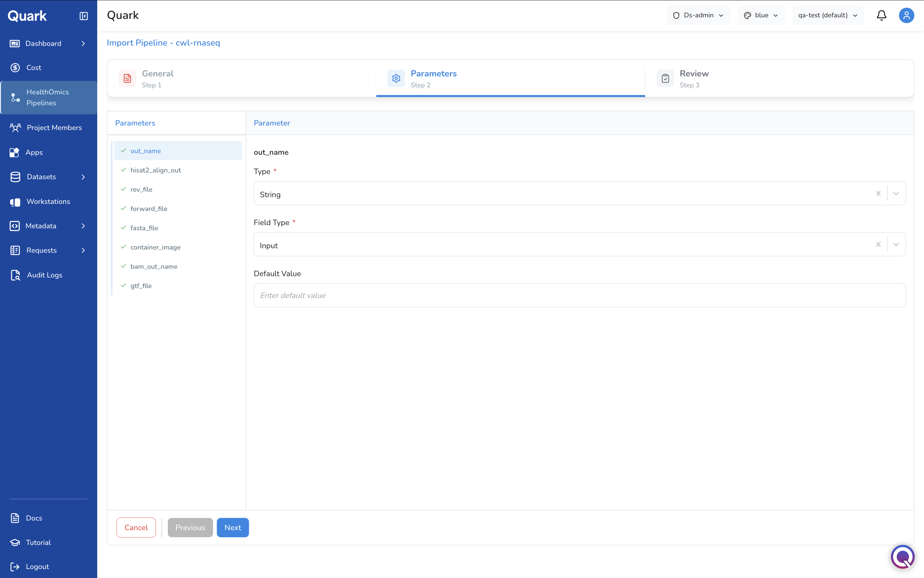This screenshot has width=924, height=578.
Task: Click the Requests icon in the sidebar
Action: (x=15, y=250)
